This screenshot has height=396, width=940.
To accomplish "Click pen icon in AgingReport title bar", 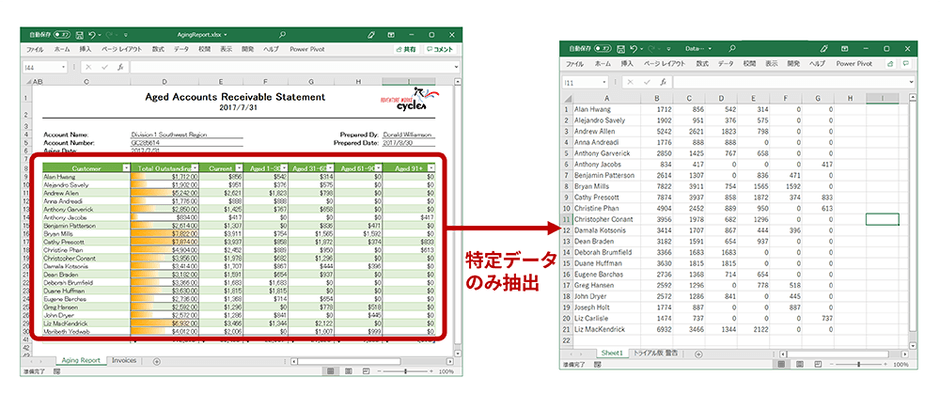I will [x=371, y=35].
